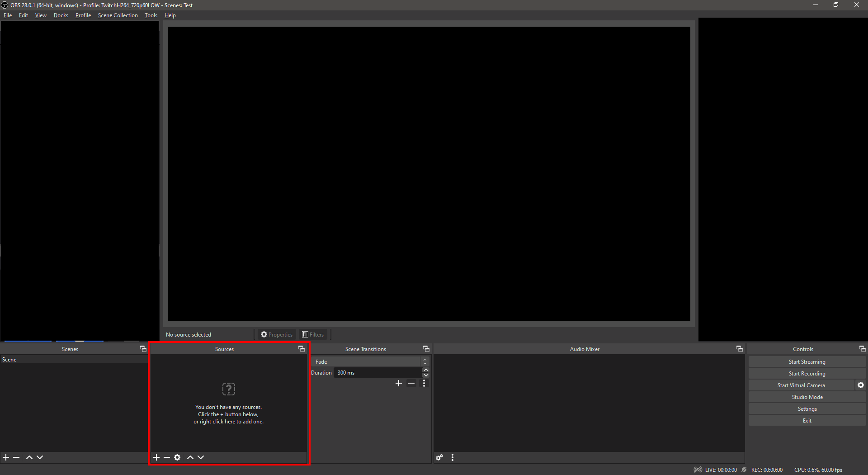Open the Scene Collection menu
Viewport: 868px width, 475px height.
click(x=118, y=15)
